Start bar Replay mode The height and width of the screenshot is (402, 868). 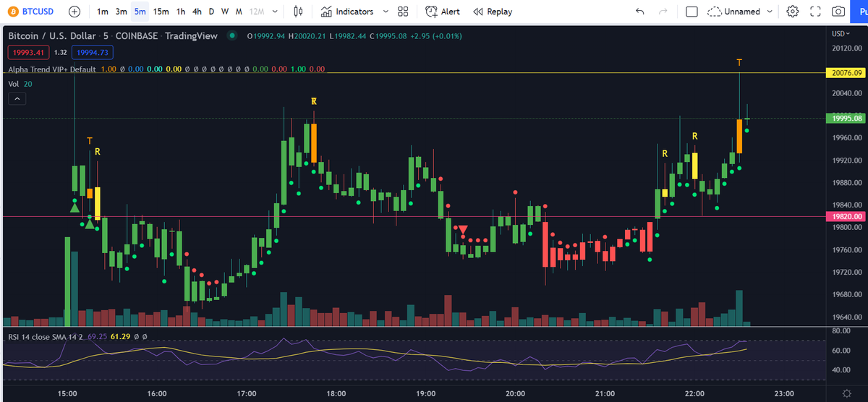[493, 12]
